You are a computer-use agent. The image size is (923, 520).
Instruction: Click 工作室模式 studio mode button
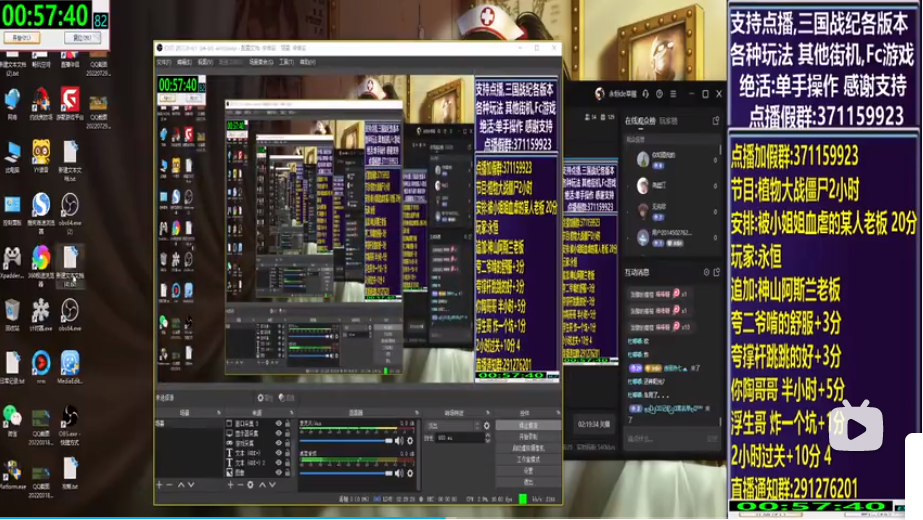528,459
